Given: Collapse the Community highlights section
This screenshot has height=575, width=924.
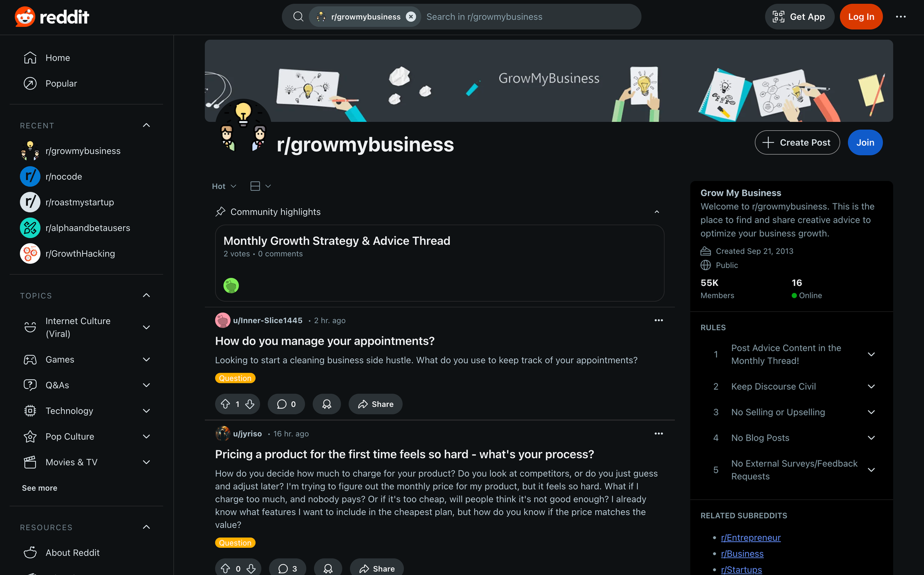Looking at the screenshot, I should [657, 212].
